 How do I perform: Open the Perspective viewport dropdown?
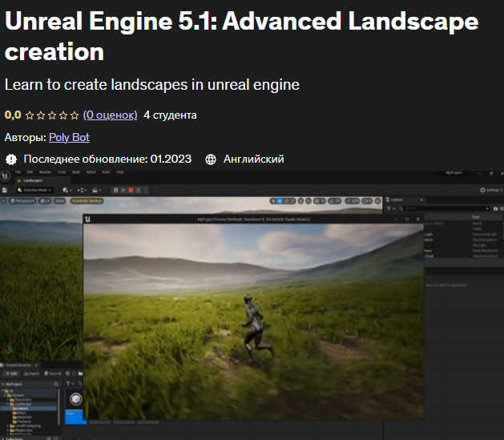tap(22, 200)
